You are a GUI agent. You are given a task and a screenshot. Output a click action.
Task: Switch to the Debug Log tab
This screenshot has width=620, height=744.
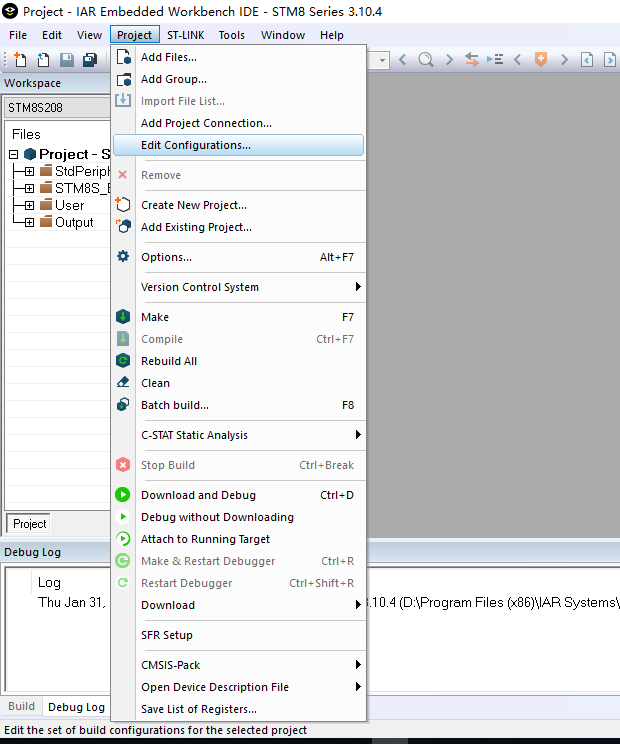(76, 707)
